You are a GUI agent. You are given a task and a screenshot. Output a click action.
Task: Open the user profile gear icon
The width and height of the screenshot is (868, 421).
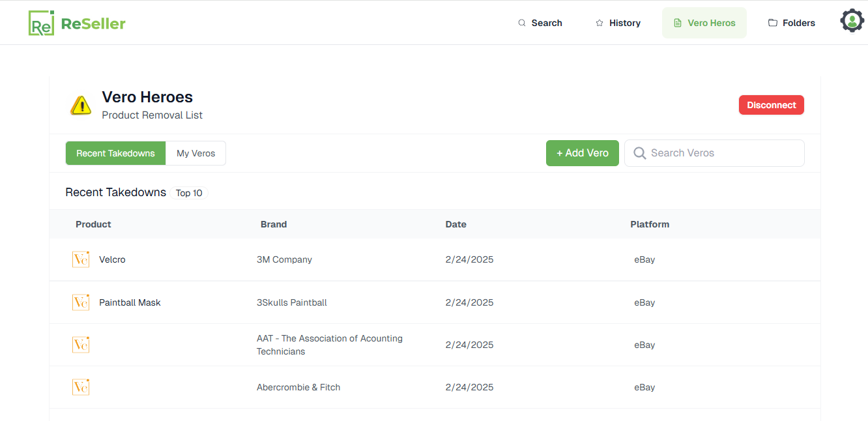[852, 21]
